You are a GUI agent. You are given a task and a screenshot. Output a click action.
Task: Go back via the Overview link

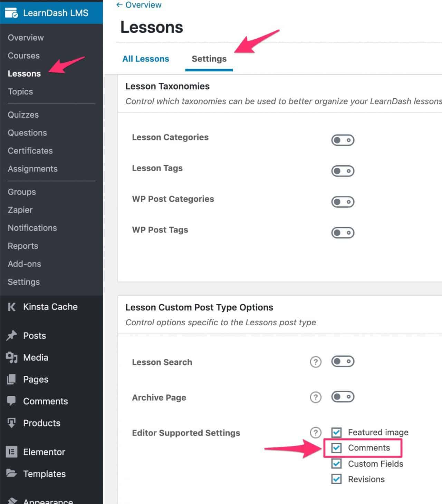click(x=138, y=4)
